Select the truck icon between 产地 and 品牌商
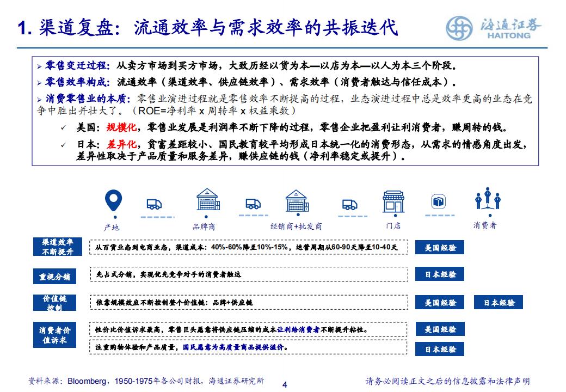The width and height of the screenshot is (566, 392). (x=154, y=204)
